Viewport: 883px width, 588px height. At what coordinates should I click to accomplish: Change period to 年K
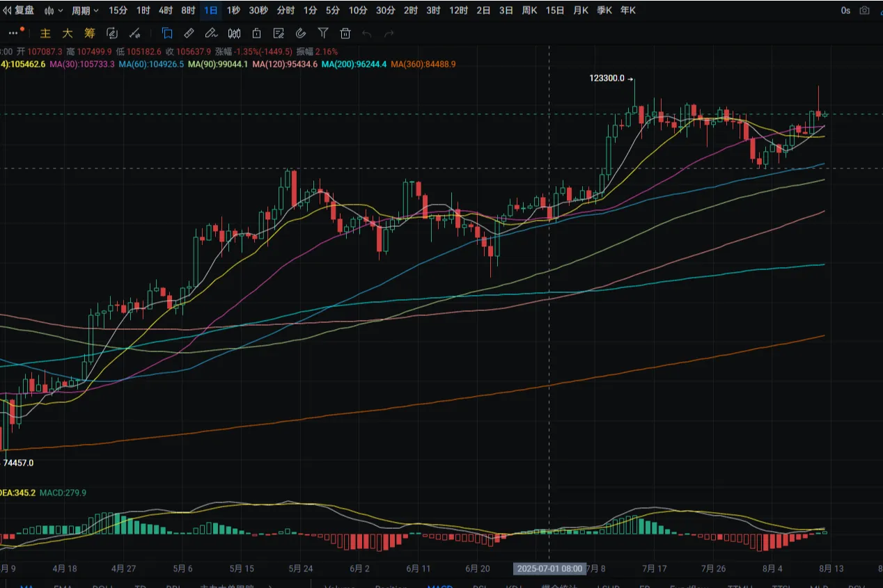click(628, 10)
